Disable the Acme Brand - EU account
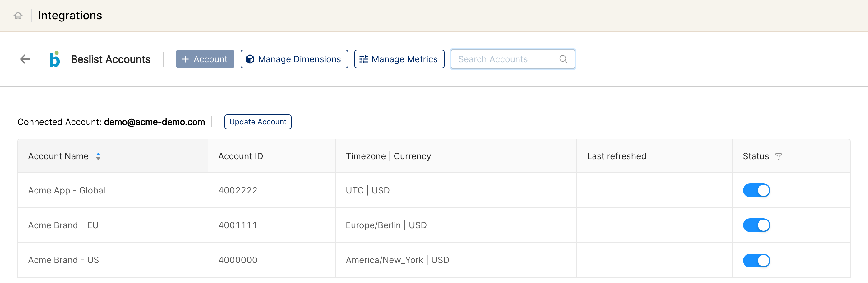This screenshot has height=283, width=868. pos(756,225)
